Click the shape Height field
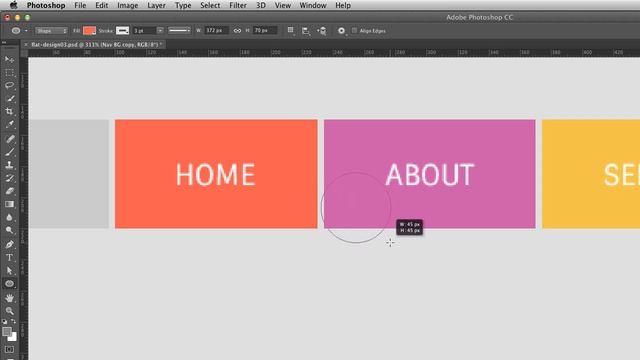Screen dimensions: 640x360 point(265,31)
